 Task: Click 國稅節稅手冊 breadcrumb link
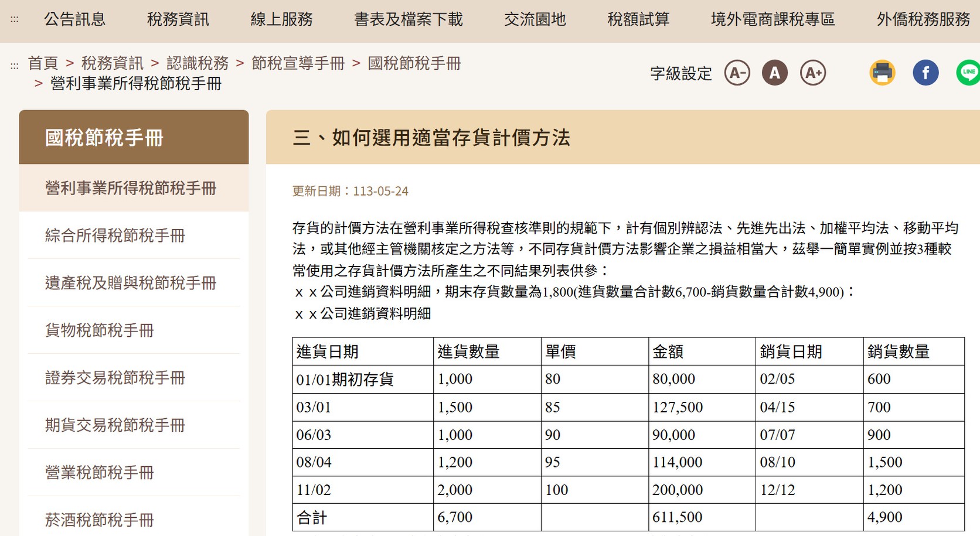pos(414,63)
